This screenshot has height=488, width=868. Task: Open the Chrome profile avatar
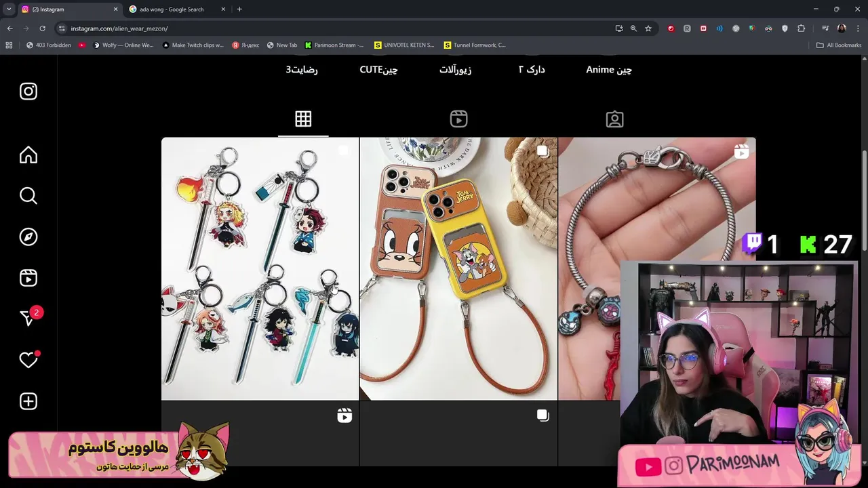point(842,28)
